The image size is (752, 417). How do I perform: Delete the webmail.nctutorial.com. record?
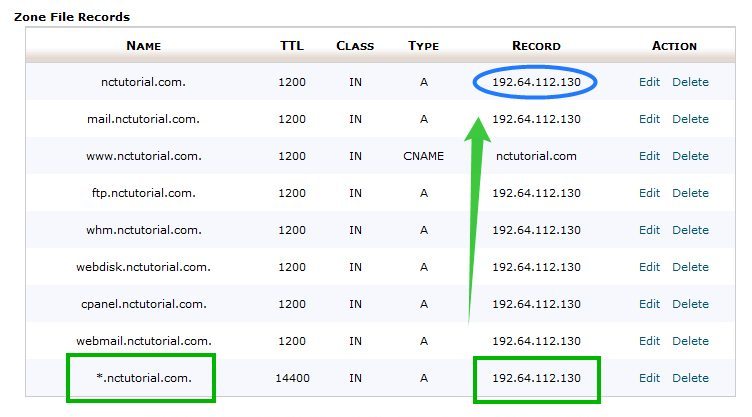[x=690, y=341]
